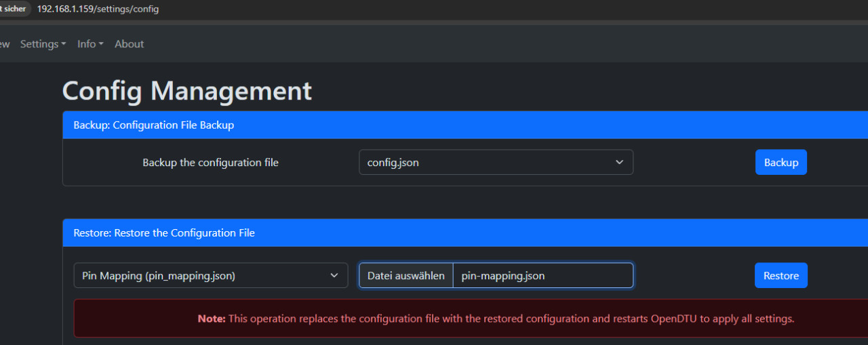Open the Settings navigation menu

click(x=43, y=44)
